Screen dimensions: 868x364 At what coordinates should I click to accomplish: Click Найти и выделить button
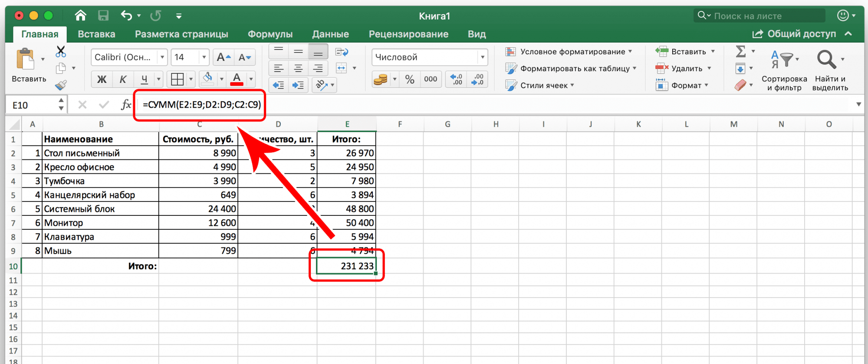[x=830, y=70]
